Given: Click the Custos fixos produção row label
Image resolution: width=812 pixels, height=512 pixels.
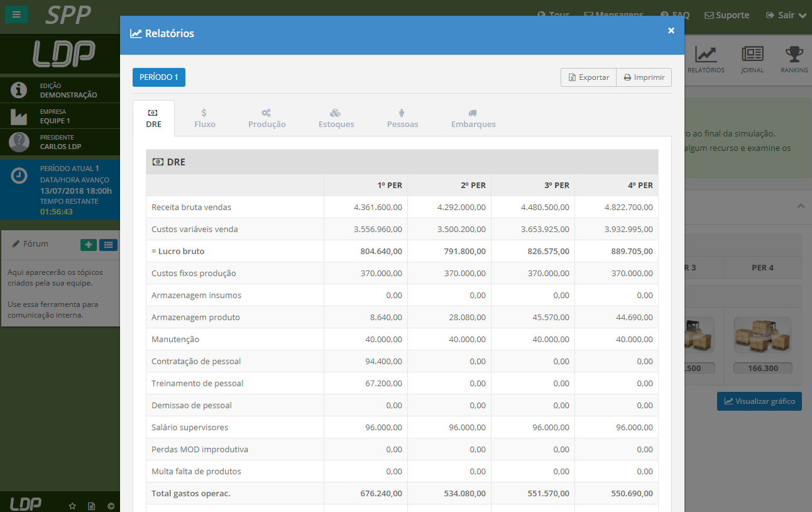Looking at the screenshot, I should [194, 273].
